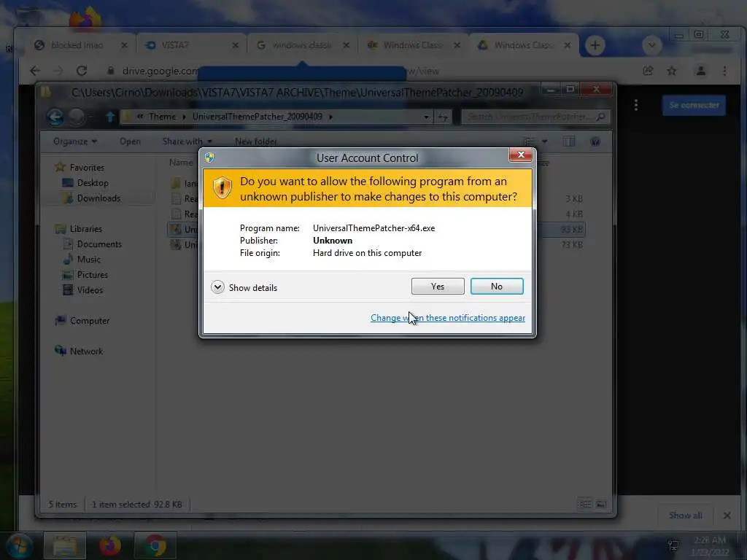This screenshot has width=747, height=560.
Task: Expand Show details chevron in UAC dialog
Action: point(217,287)
